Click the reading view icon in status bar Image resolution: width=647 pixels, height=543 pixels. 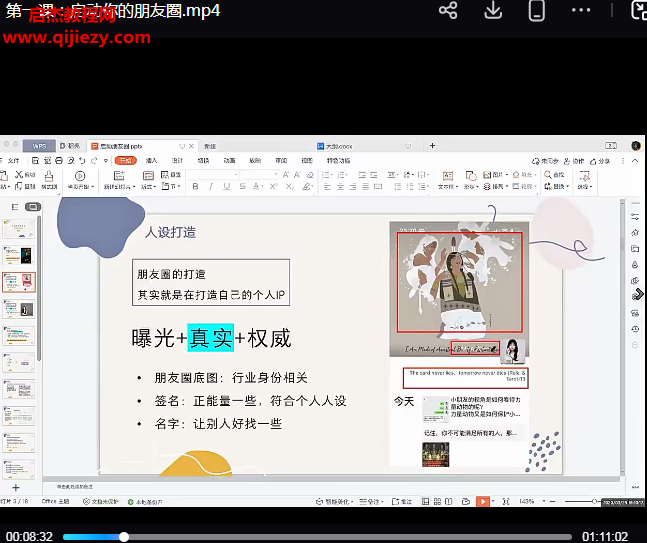click(x=449, y=501)
